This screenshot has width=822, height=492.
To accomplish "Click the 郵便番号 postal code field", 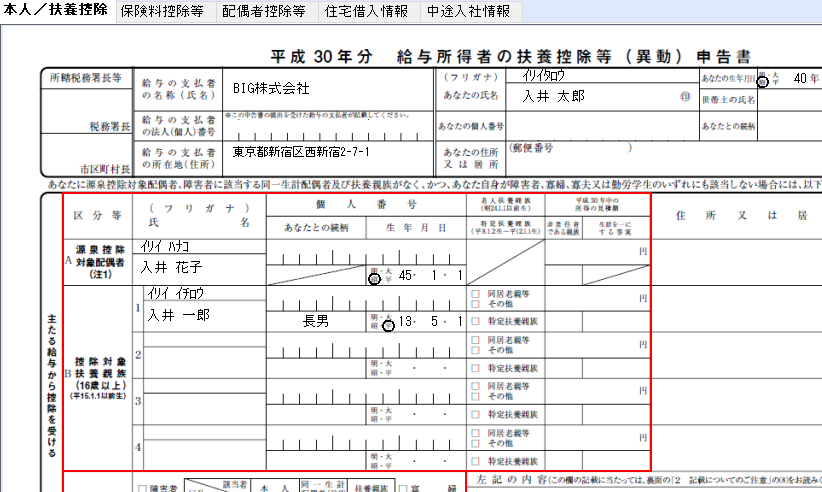I will click(x=571, y=148).
